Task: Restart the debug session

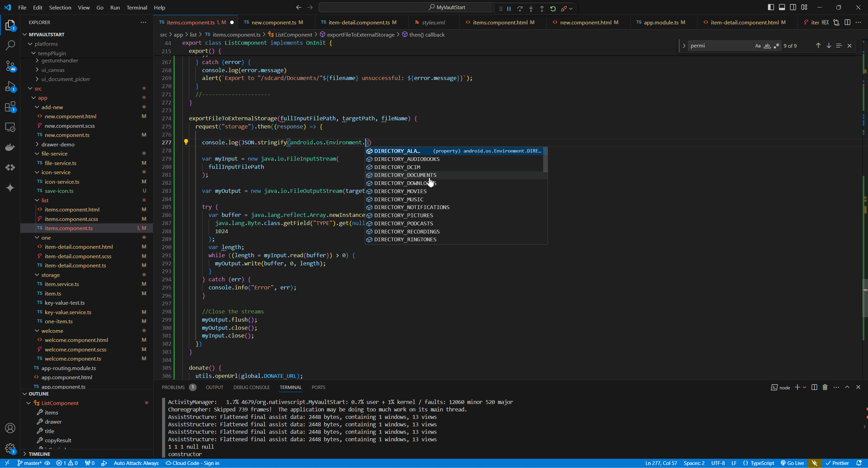Action: pyautogui.click(x=553, y=9)
